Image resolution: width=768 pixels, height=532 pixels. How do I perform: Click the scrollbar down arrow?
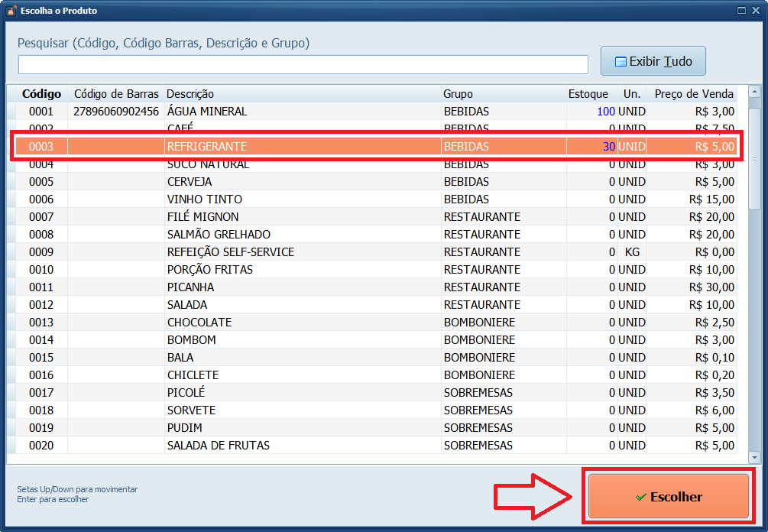point(754,456)
